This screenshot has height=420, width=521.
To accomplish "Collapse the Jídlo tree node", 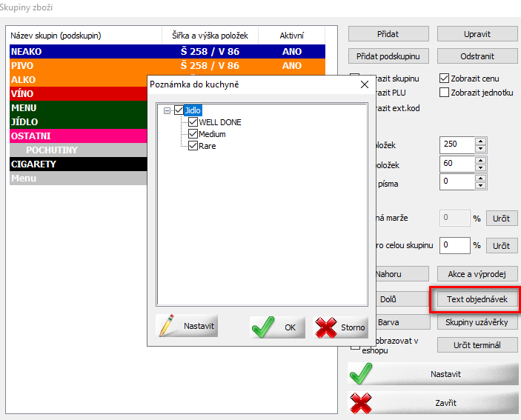I will [x=167, y=110].
